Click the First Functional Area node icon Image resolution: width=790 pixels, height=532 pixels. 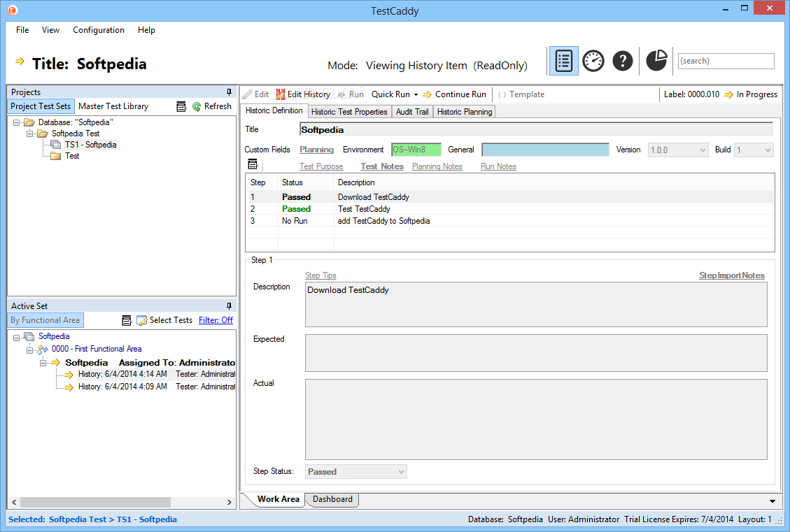click(43, 350)
